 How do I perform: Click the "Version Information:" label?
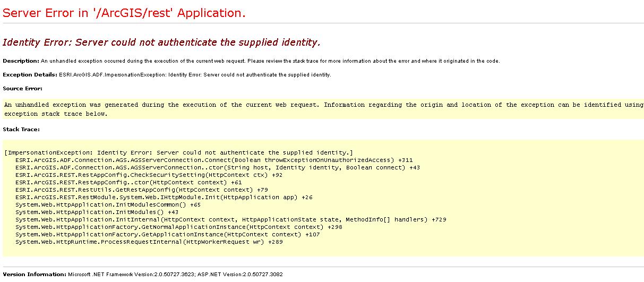click(x=35, y=275)
